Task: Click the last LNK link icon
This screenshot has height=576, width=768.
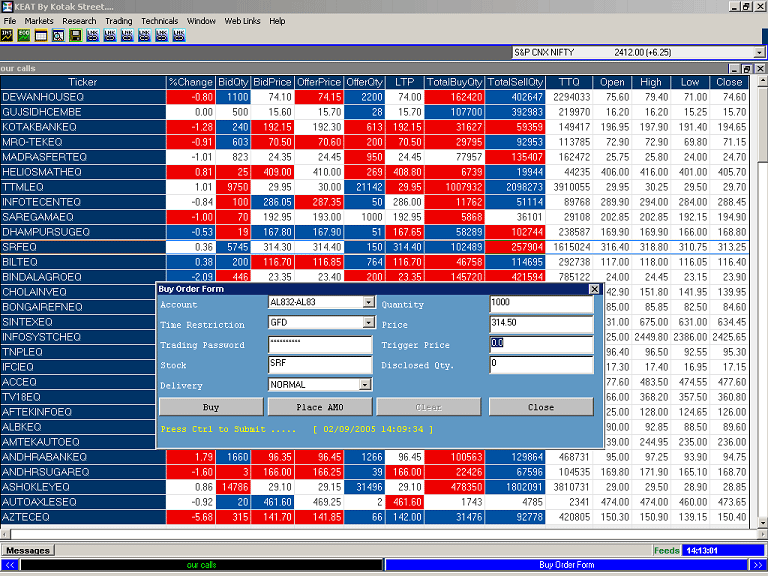Action: tap(179, 35)
